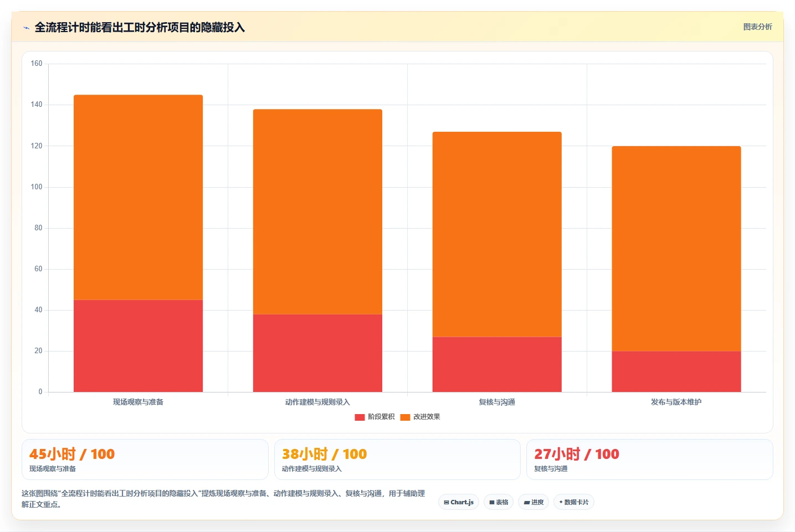795x532 pixels.
Task: Click the y-axis value 100
Action: (x=37, y=187)
